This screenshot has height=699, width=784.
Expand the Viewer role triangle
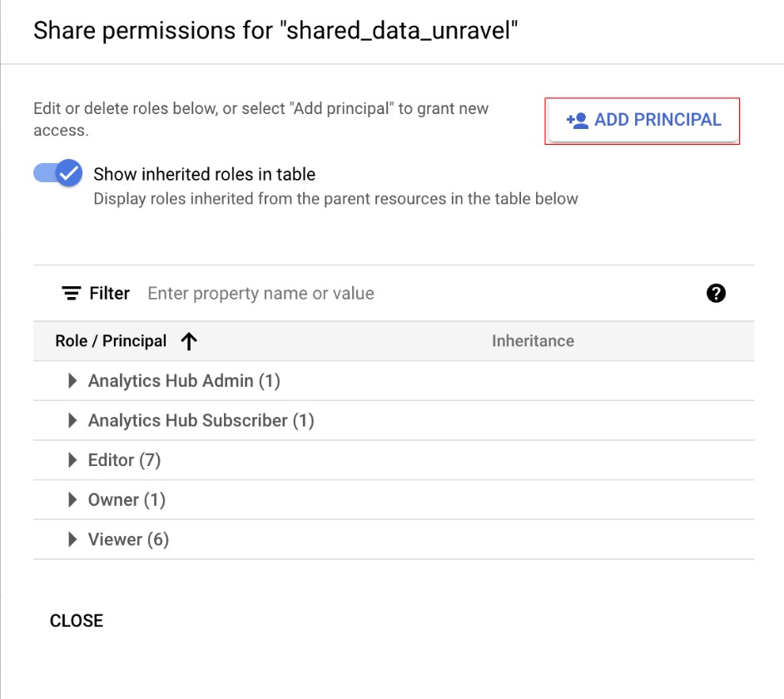click(x=72, y=540)
